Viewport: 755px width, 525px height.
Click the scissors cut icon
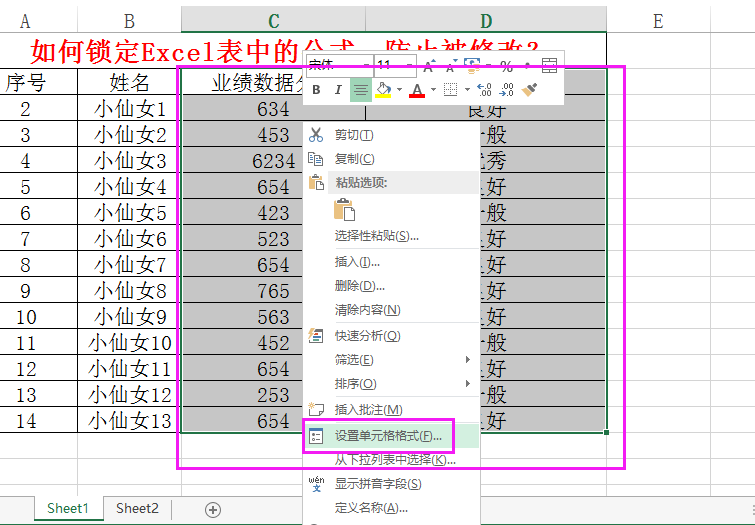[316, 135]
